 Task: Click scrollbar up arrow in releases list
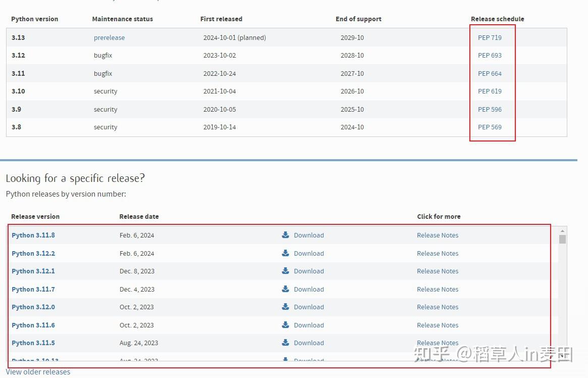pos(562,231)
